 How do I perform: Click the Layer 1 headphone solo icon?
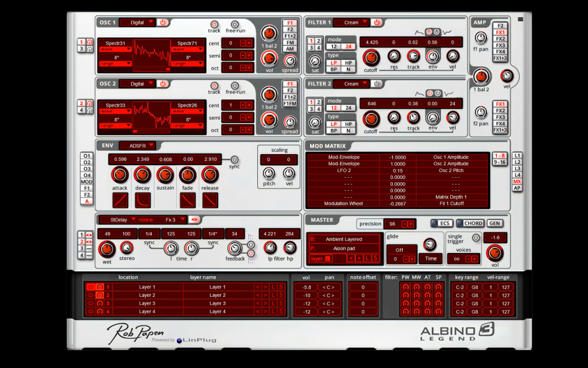point(100,287)
